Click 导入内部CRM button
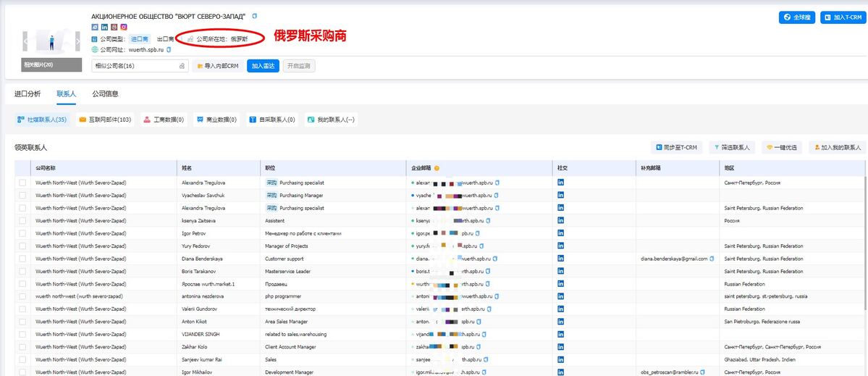Viewport: 868px width, 376px height. (x=218, y=66)
